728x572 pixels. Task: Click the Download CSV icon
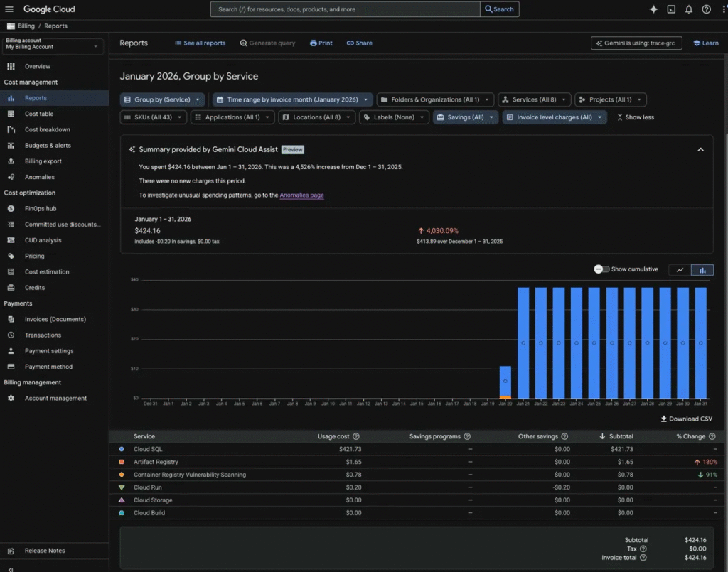click(x=664, y=419)
